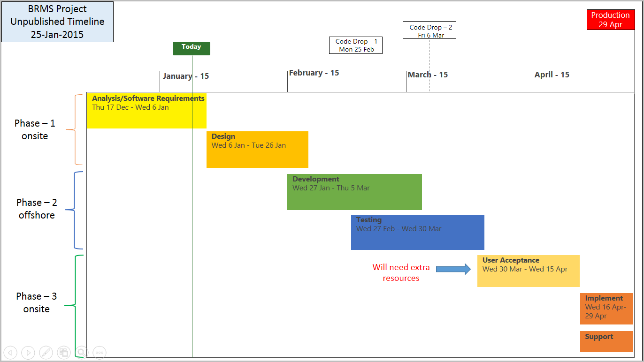Select the green Today marker
This screenshot has width=644, height=362.
tap(191, 48)
